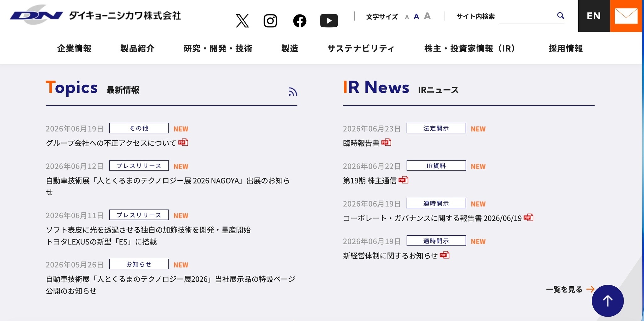
Task: Open ソフト表皮に光を透過させる article link
Action: click(148, 236)
